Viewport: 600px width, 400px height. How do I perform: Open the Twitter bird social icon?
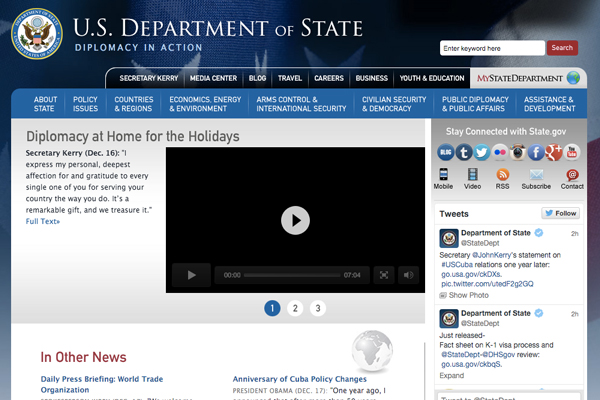pyautogui.click(x=481, y=152)
